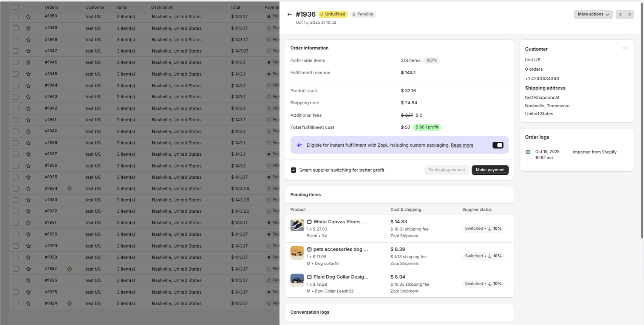Screen dimensions: 644x325
Task: Star order #1950 in the list
Action: [28, 17]
